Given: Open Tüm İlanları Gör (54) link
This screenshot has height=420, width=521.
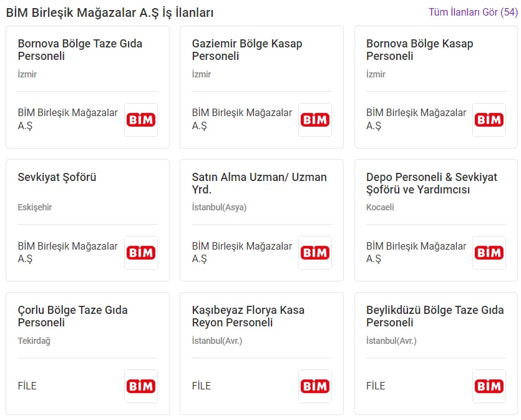Looking at the screenshot, I should pos(473,12).
